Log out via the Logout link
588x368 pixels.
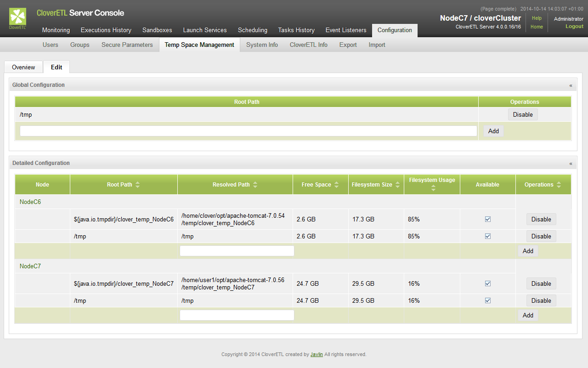[574, 27]
